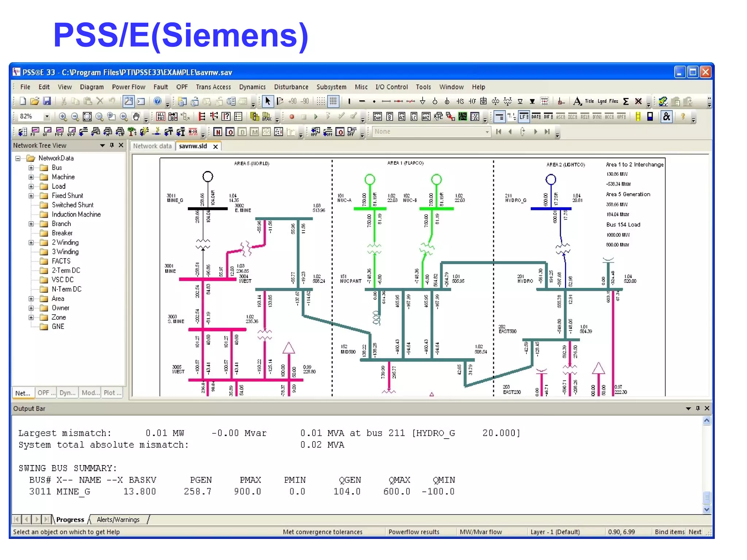Viewport: 747px width, 560px height.
Task: Click the Save file toolbar icon
Action: (47, 101)
